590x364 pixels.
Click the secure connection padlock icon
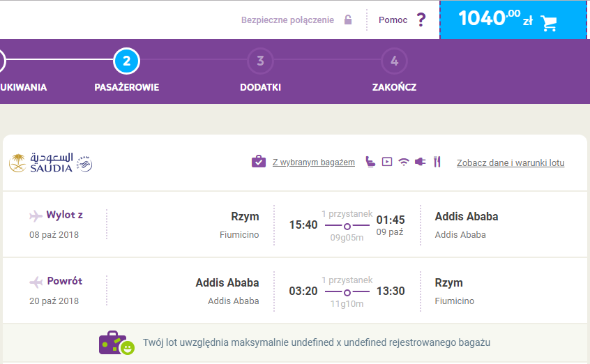tap(348, 20)
